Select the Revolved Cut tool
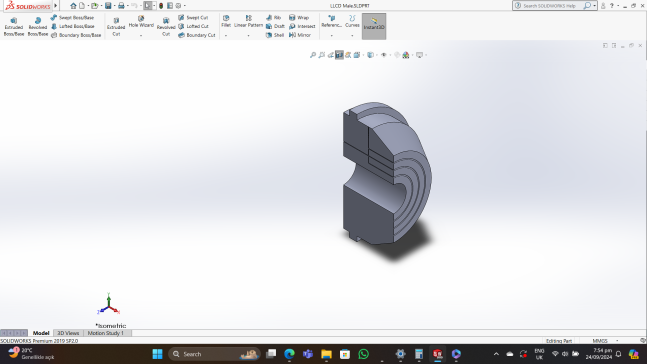Viewport: 647px width, 364px height. point(166,27)
